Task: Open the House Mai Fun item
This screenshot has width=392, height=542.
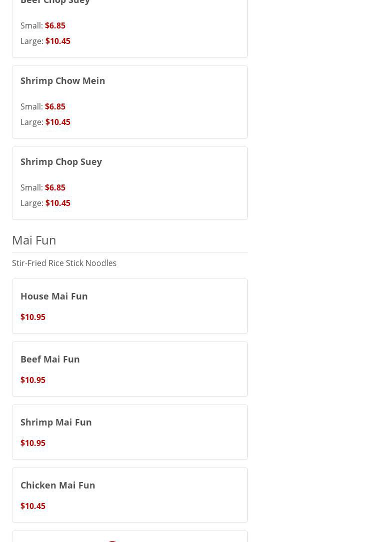Action: click(54, 296)
